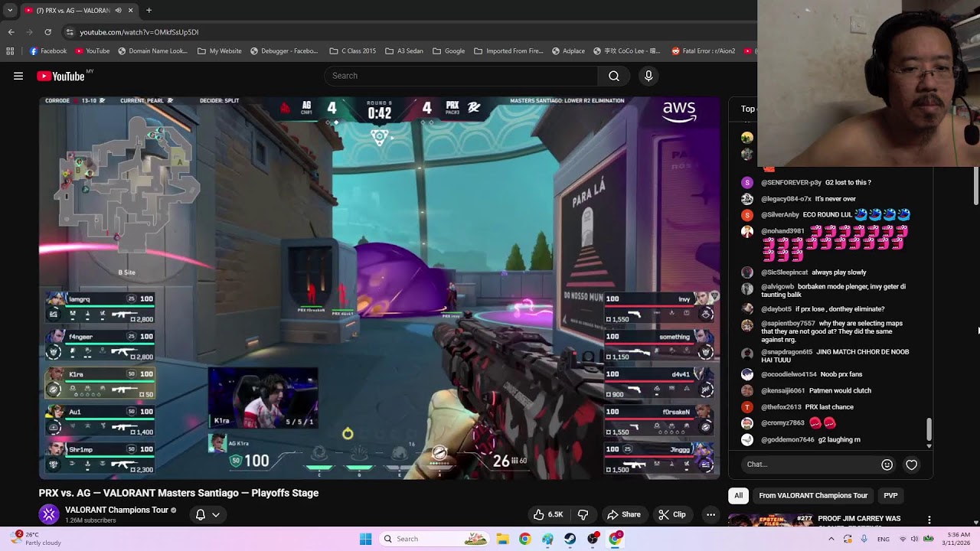Share the PRX vs. AG video
Image resolution: width=980 pixels, height=551 pixels.
624,514
